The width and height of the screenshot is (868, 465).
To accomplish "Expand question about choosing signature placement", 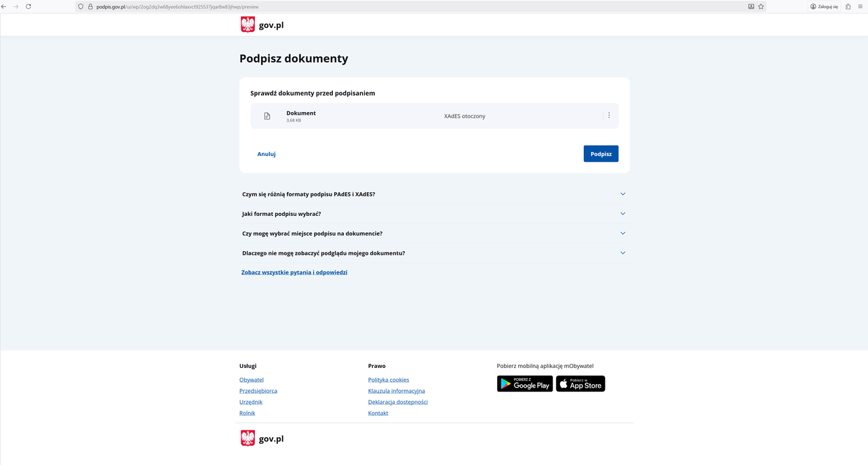I will tap(623, 234).
